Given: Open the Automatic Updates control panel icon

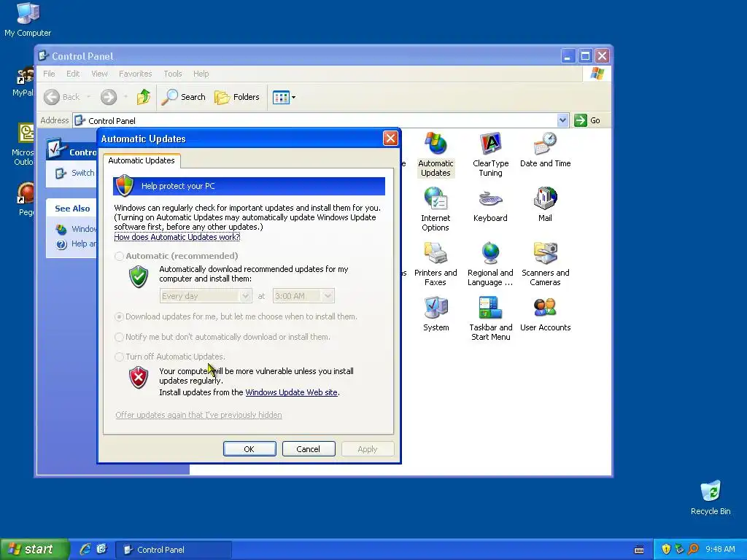Looking at the screenshot, I should pos(436,155).
